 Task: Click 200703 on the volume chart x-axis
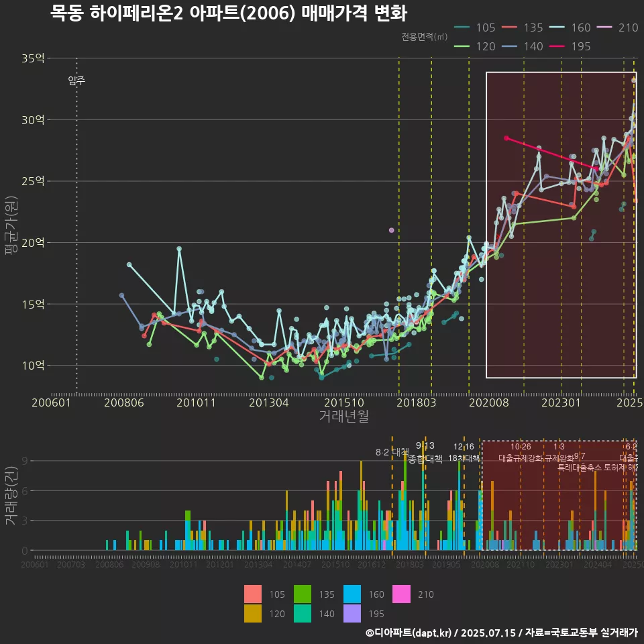(x=71, y=565)
